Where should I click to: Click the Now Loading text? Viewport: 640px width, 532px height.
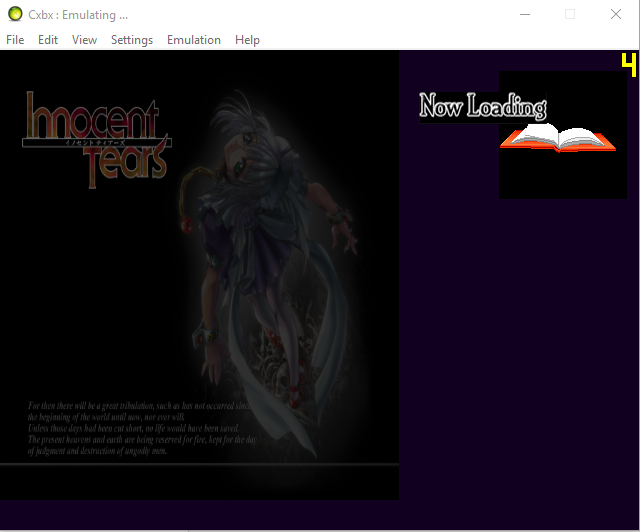[483, 106]
